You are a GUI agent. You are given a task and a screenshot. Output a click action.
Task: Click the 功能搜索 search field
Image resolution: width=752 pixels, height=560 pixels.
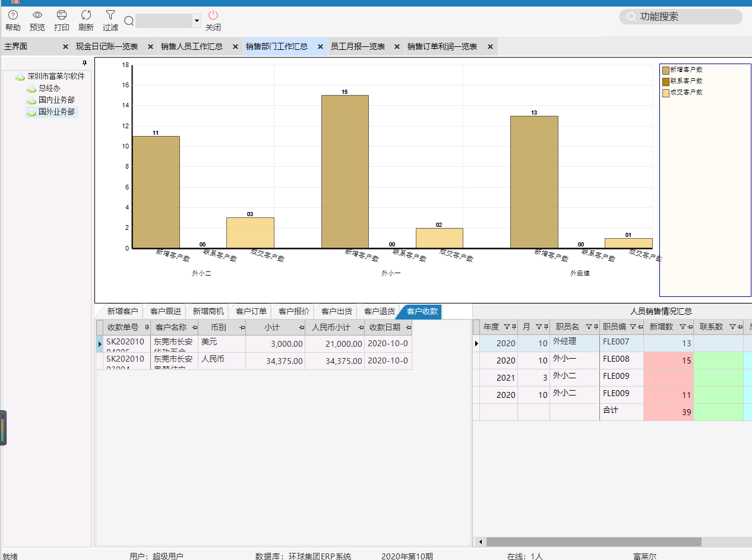681,17
